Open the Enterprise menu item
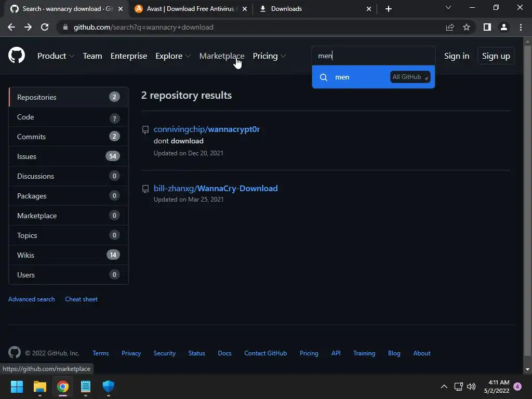 (129, 56)
